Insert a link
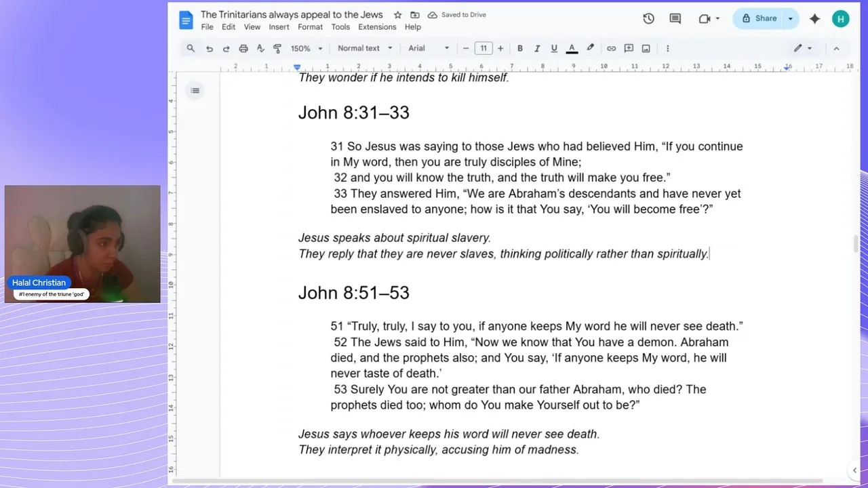 611,48
